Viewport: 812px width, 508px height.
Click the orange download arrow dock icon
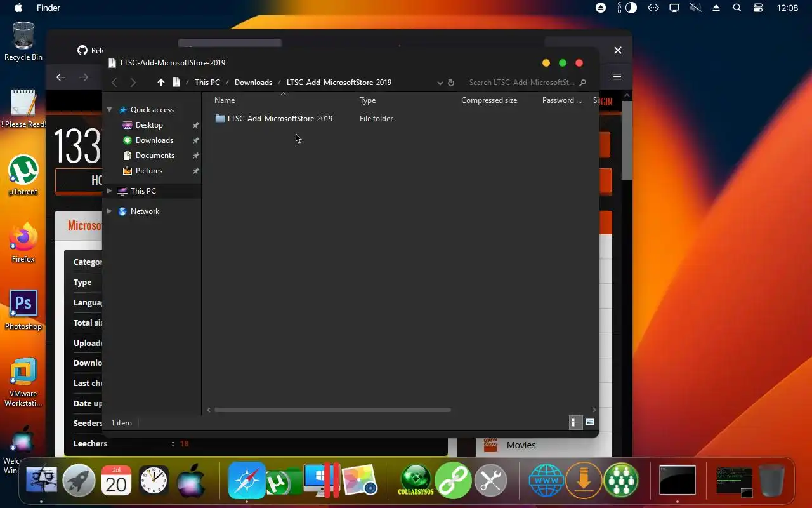click(584, 481)
